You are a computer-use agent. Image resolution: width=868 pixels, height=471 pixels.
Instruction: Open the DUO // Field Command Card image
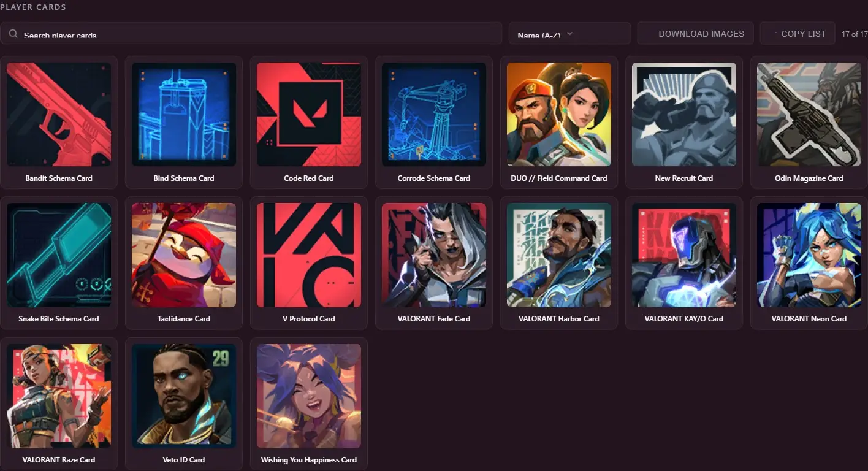pos(559,114)
